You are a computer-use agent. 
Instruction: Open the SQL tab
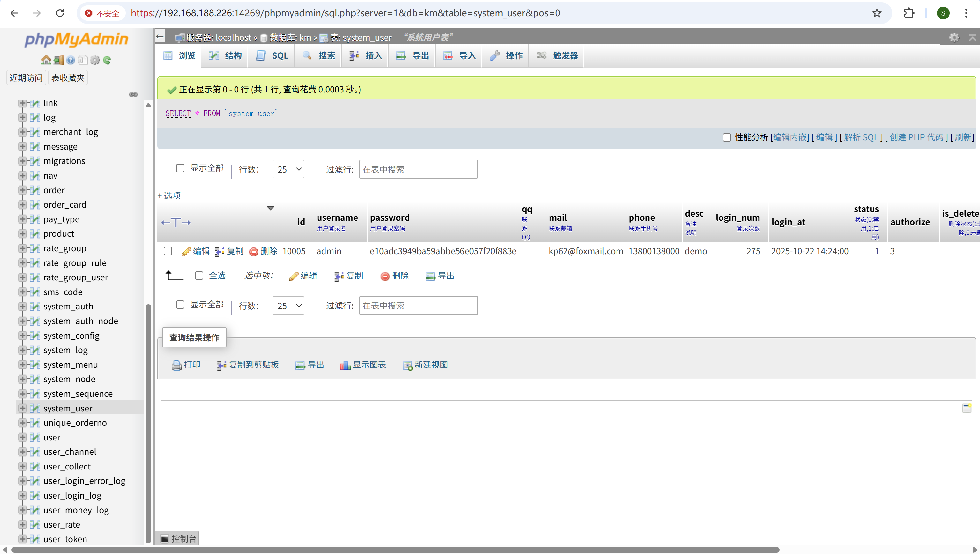(x=272, y=55)
